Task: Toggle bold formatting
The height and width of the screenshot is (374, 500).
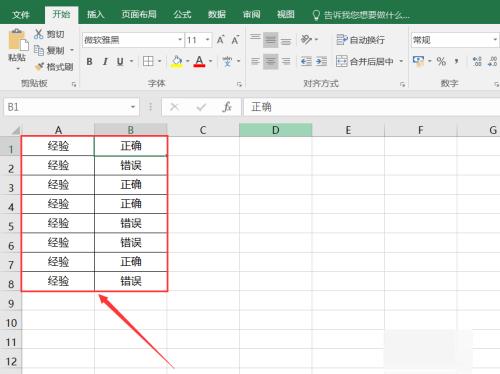Action: (89, 62)
